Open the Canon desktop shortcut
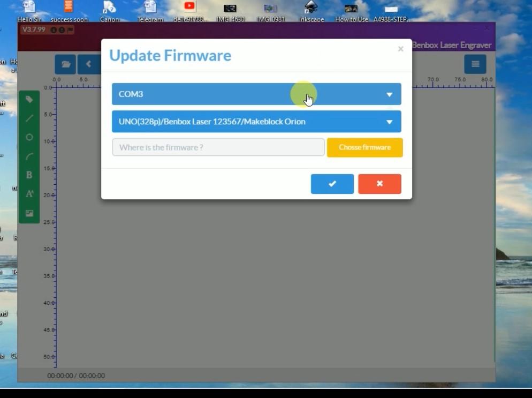 coord(109,11)
